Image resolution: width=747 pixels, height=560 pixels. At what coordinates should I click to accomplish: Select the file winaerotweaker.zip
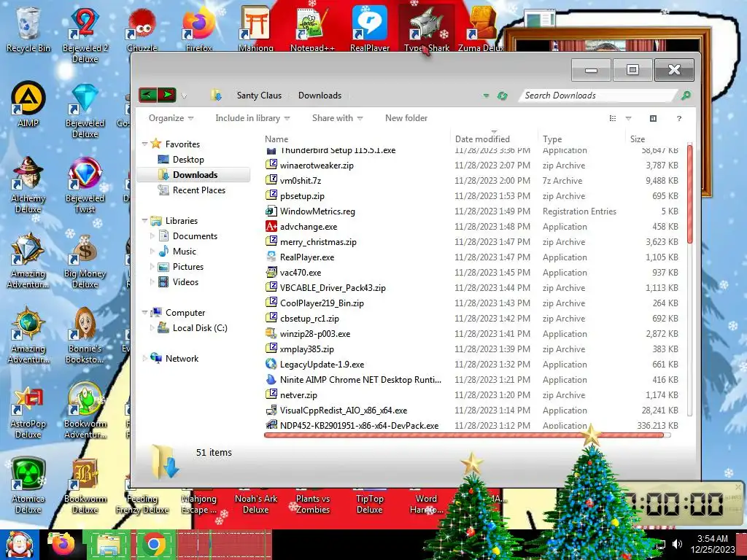(317, 166)
